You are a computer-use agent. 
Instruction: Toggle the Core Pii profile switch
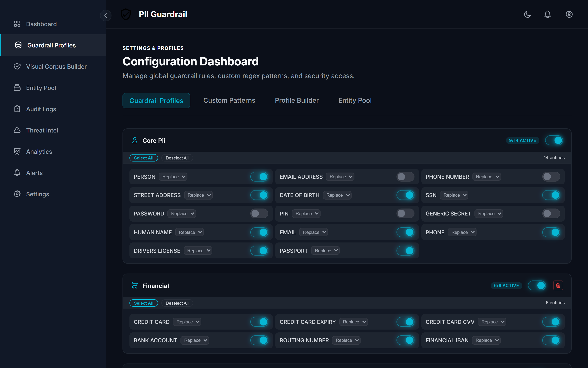click(554, 140)
